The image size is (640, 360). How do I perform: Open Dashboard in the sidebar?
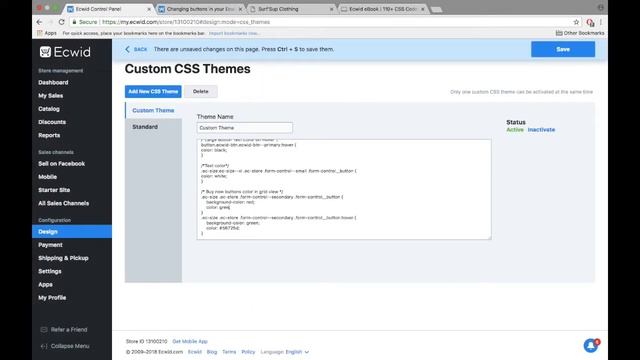tap(53, 82)
